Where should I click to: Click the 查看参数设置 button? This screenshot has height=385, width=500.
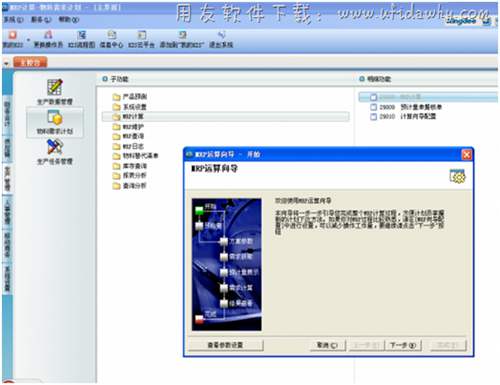226,345
